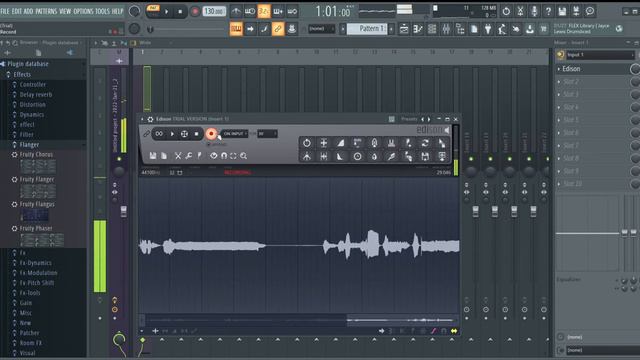Screen dimensions: 640x360
Task: Open the mixer Input 1 dropdown
Action: 600,55
